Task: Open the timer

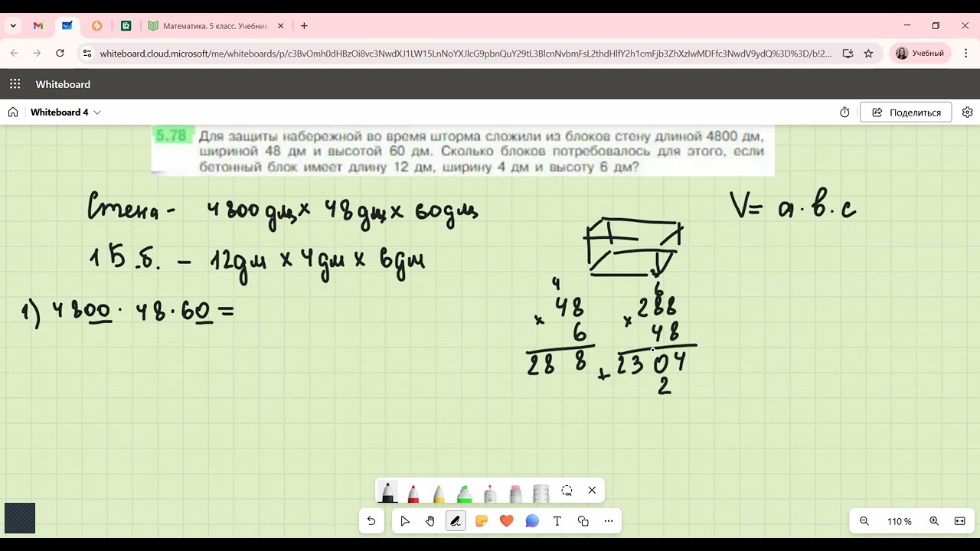Action: (844, 112)
